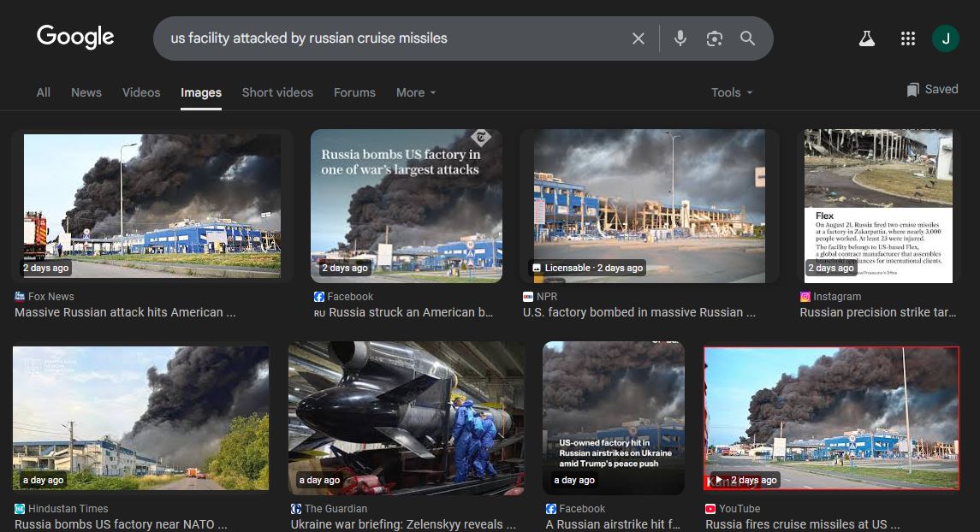Start a voice search with the microphone
This screenshot has width=980, height=532.
point(680,38)
